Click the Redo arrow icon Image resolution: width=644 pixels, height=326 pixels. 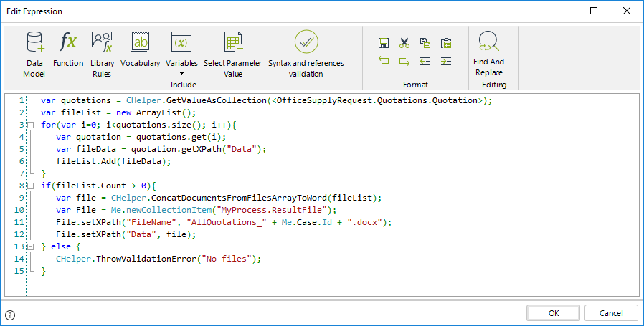click(x=404, y=61)
